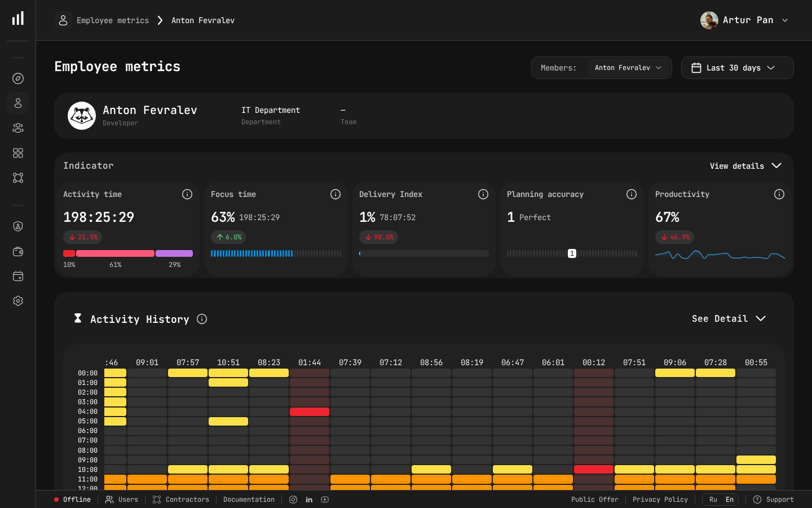The image size is (812, 508).
Task: Open the compass navigation icon in sidebar
Action: [x=17, y=78]
